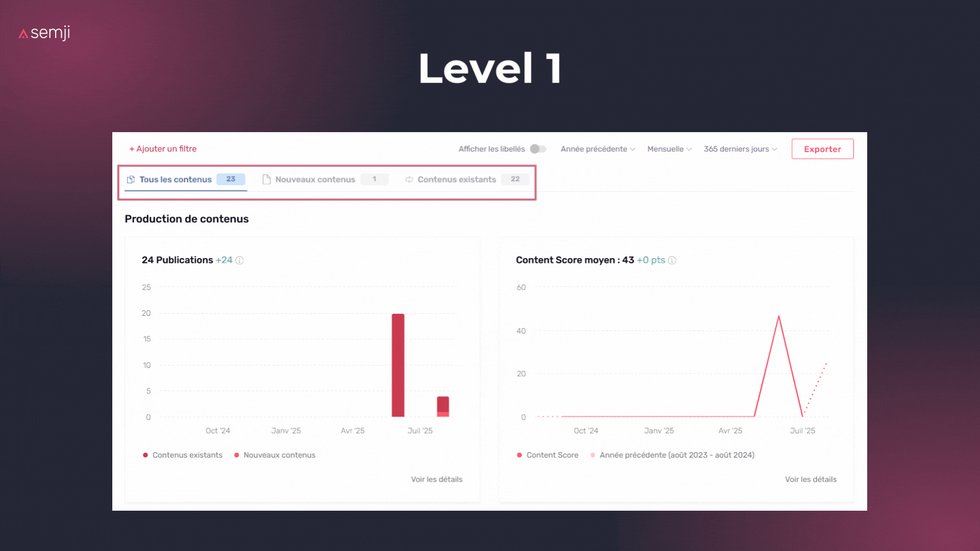Image resolution: width=980 pixels, height=551 pixels.
Task: Click the Contenus existants refresh icon
Action: click(409, 180)
